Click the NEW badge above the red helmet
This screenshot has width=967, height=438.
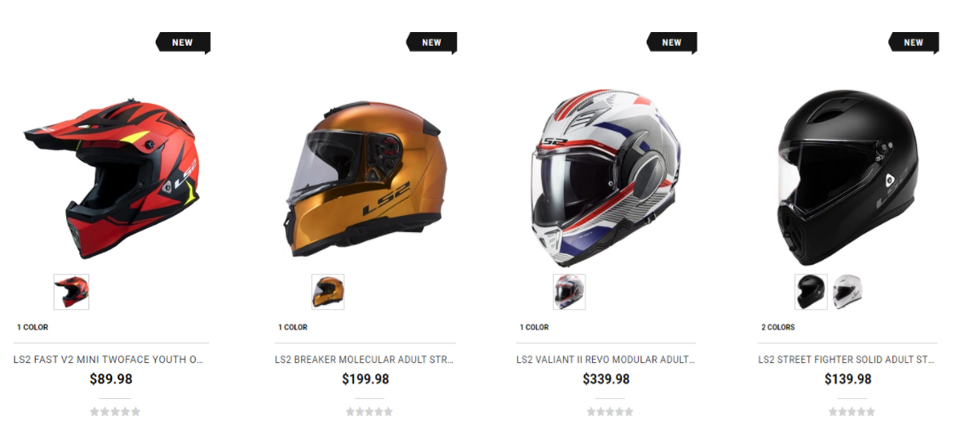point(183,43)
